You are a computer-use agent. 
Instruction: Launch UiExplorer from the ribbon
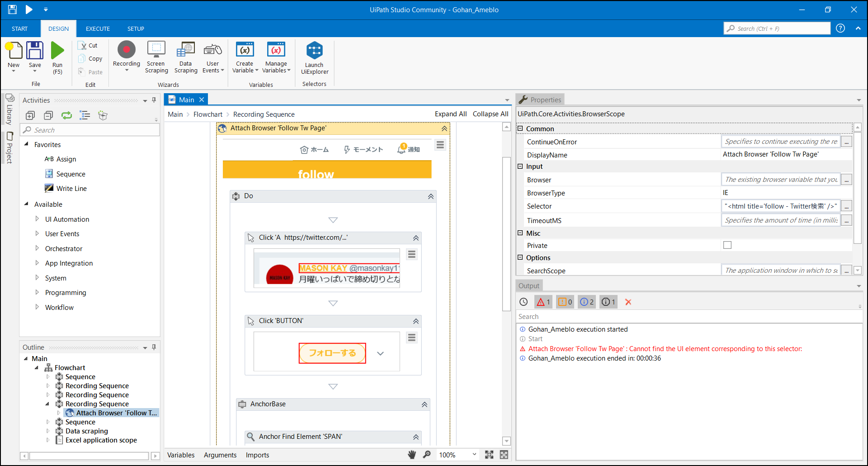[x=314, y=57]
